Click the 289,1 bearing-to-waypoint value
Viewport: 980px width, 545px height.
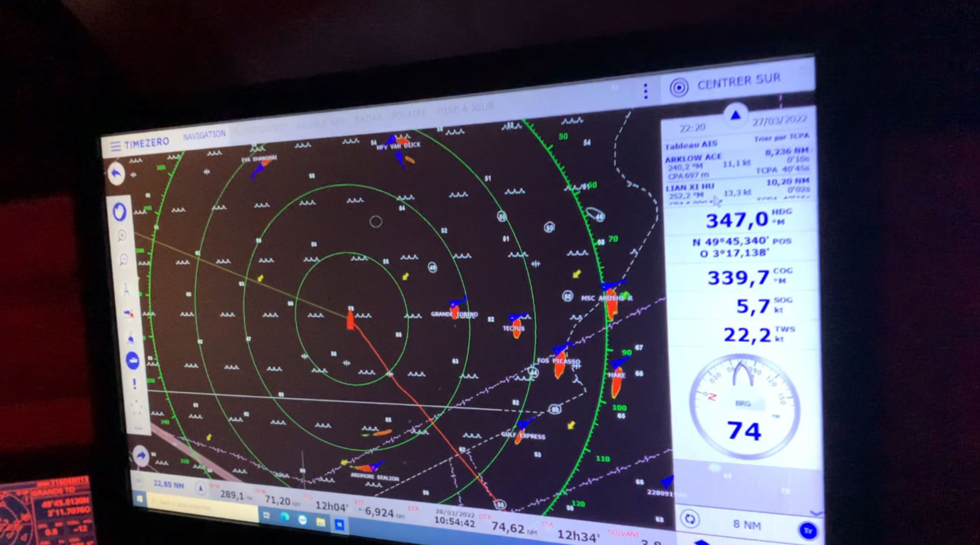pyautogui.click(x=232, y=495)
